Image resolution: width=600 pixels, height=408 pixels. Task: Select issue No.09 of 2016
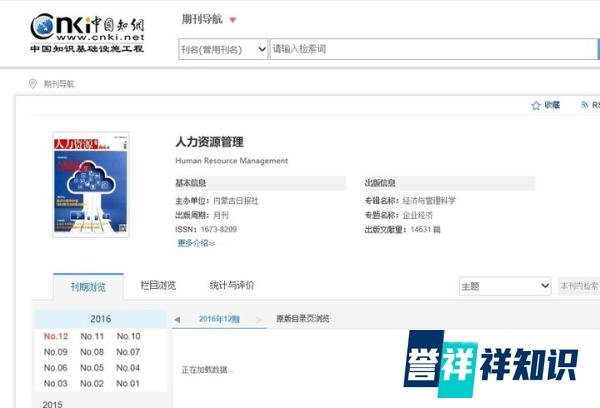[x=56, y=352]
